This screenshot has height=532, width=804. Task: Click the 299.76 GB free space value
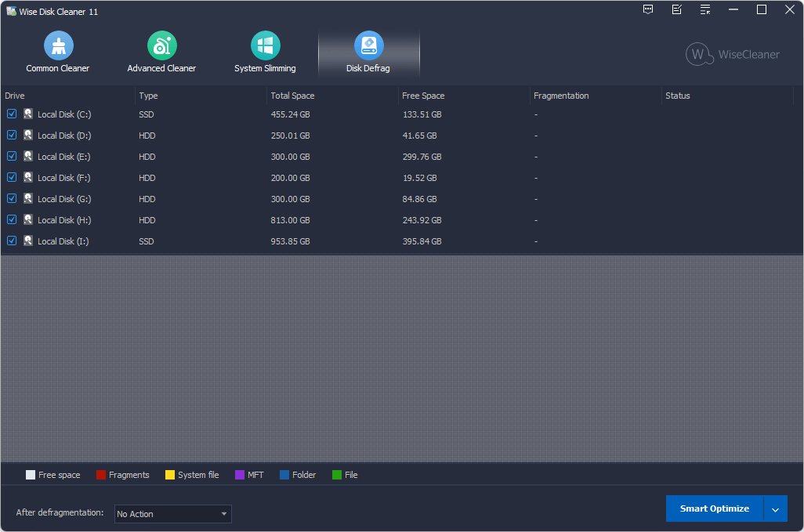[x=422, y=157]
